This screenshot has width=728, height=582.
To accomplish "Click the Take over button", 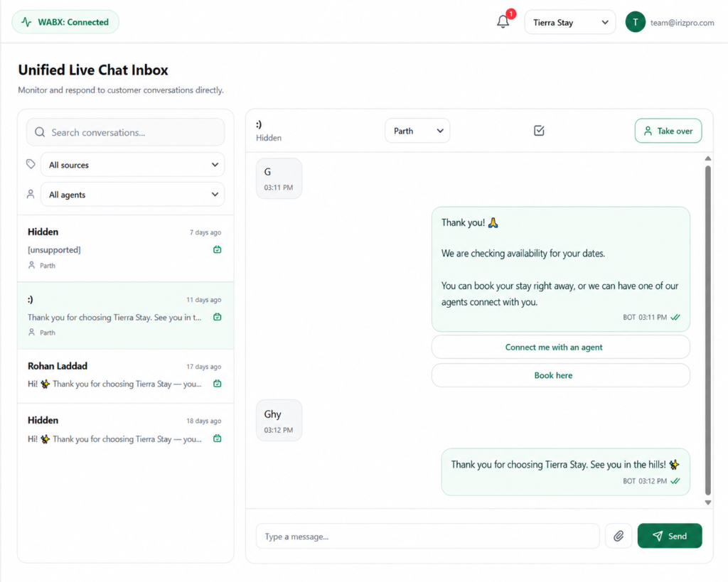I will click(668, 131).
